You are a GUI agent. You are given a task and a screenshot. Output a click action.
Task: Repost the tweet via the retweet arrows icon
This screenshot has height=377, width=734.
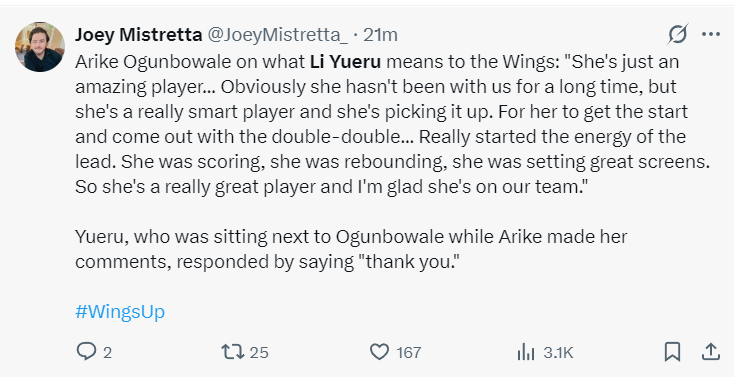tap(233, 352)
